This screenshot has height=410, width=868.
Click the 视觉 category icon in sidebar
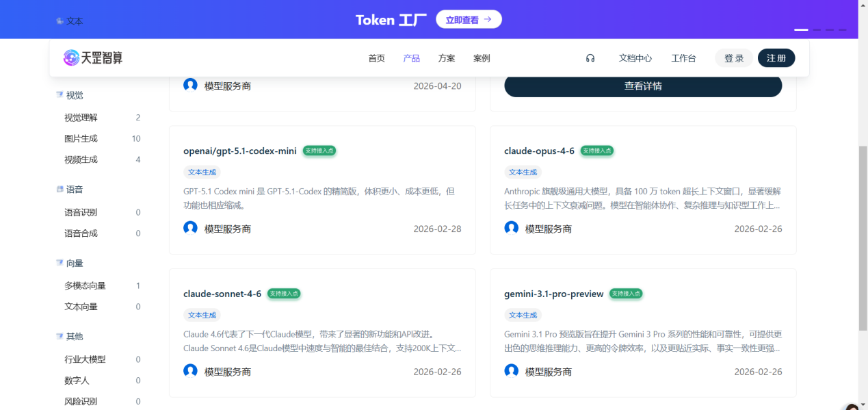coord(60,95)
